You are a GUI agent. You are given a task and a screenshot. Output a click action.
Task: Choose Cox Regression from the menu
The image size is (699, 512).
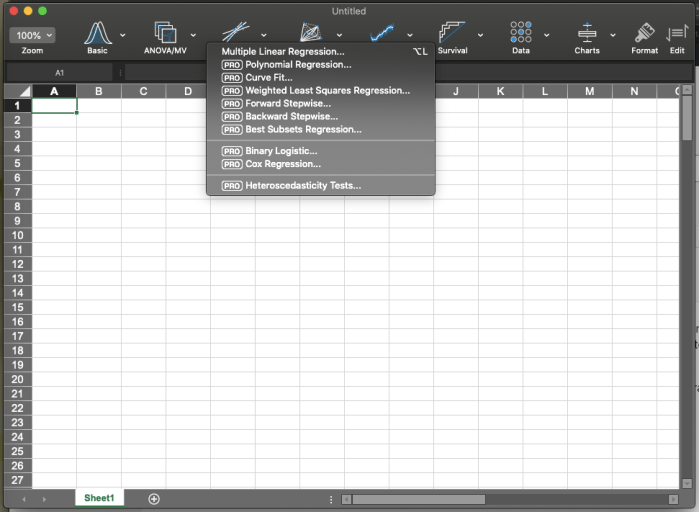pyautogui.click(x=283, y=164)
